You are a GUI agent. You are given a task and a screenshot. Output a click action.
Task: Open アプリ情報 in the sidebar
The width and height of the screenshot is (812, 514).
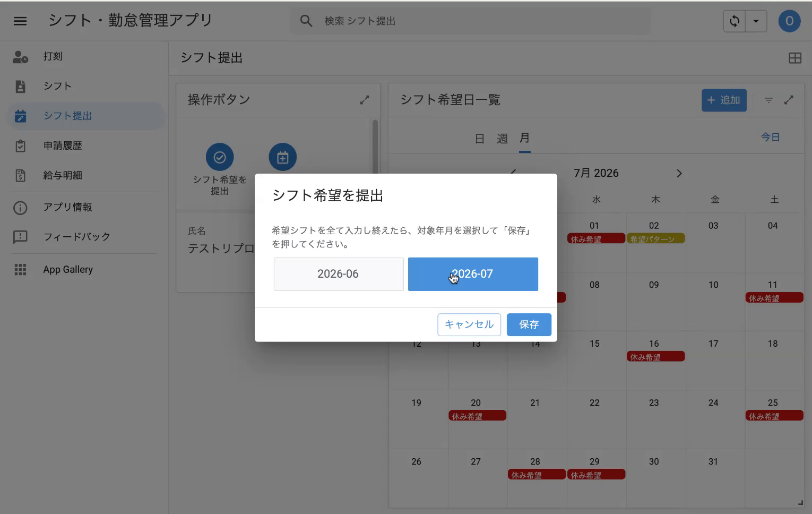[85, 207]
